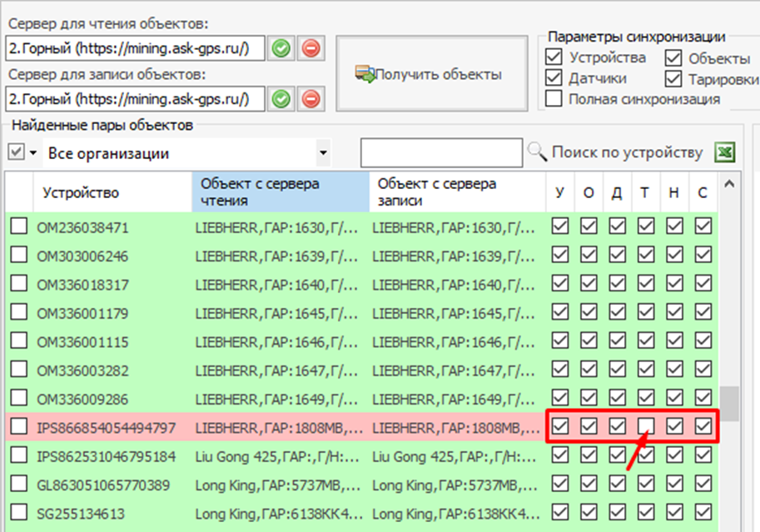The image size is (760, 532).
Task: Open the read server selection combo box
Action: click(135, 48)
